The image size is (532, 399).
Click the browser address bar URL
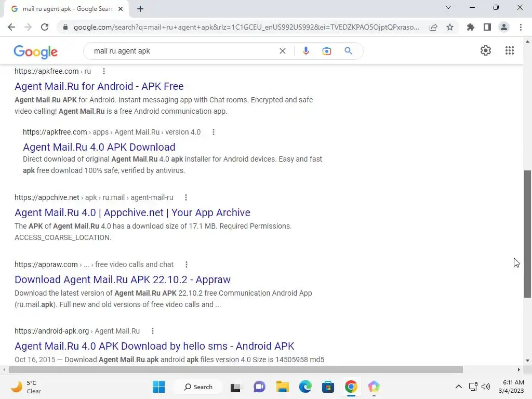tap(246, 27)
